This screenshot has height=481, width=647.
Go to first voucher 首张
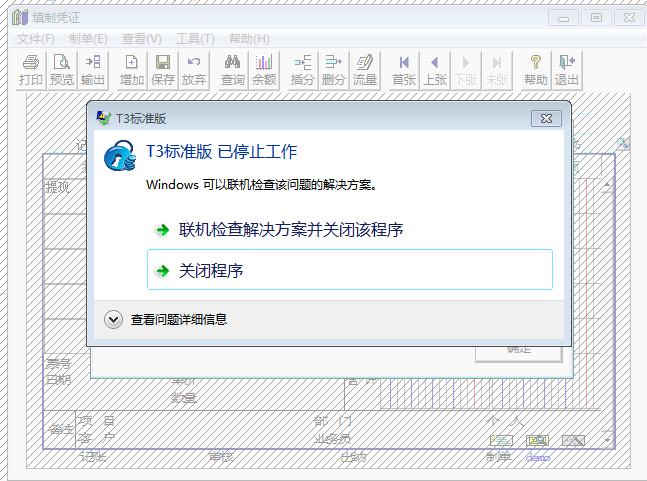[404, 71]
